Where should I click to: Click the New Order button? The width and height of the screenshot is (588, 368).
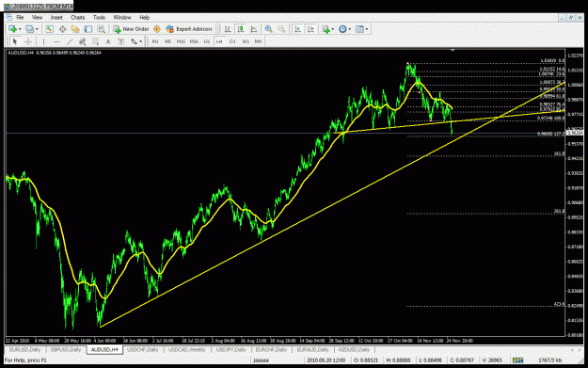(x=132, y=29)
